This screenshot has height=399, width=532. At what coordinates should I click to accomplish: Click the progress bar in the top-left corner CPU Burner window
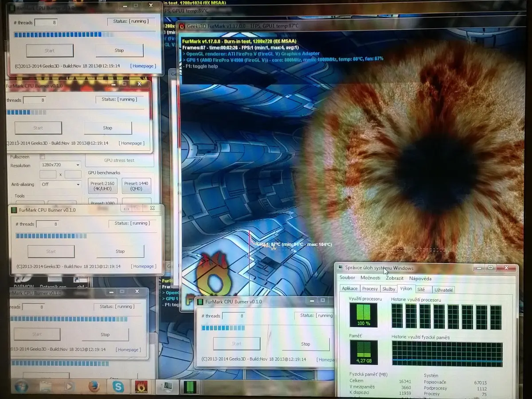(x=84, y=34)
